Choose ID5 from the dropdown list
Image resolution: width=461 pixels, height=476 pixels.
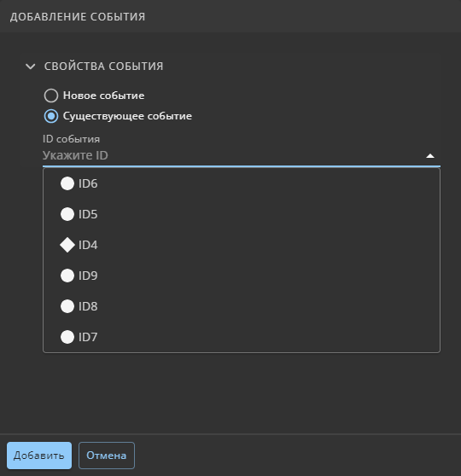pos(242,214)
